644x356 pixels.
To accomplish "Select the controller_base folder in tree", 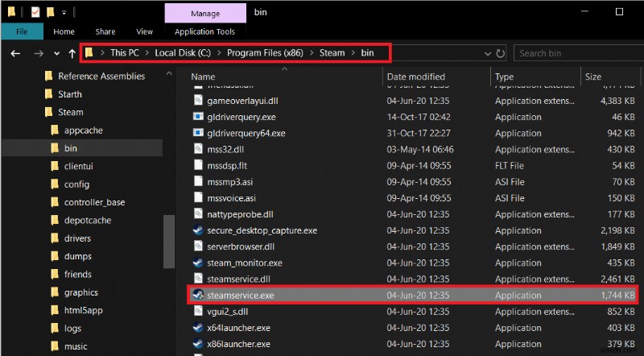I will 94,202.
